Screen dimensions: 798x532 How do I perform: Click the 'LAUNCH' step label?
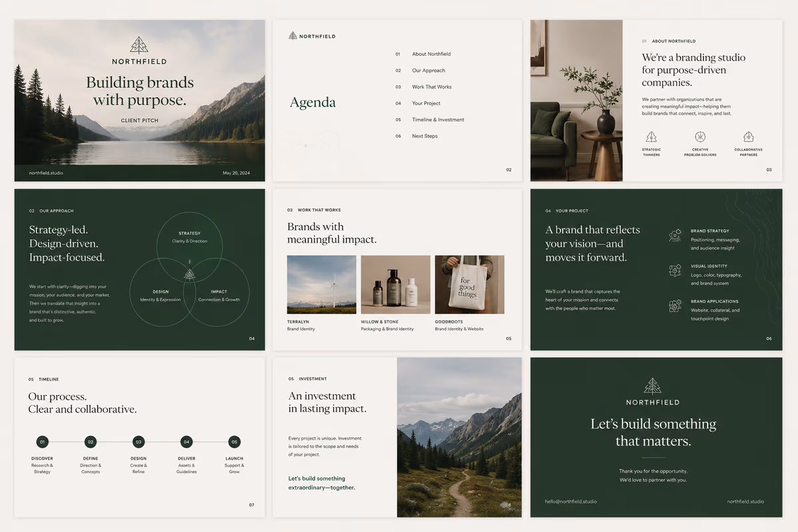point(234,459)
